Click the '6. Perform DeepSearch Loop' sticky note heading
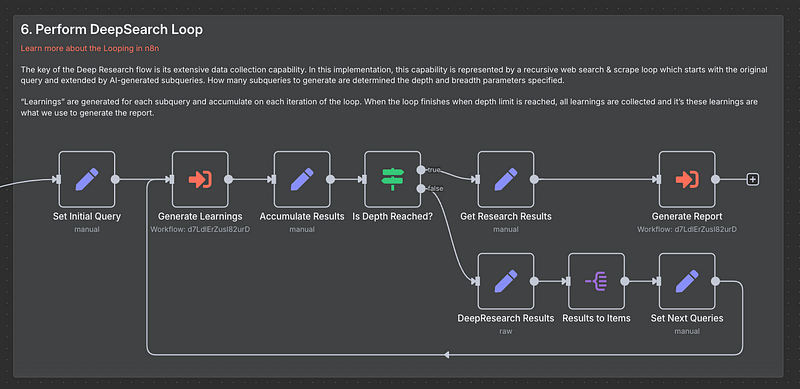This screenshot has width=800, height=389. pyautogui.click(x=112, y=30)
